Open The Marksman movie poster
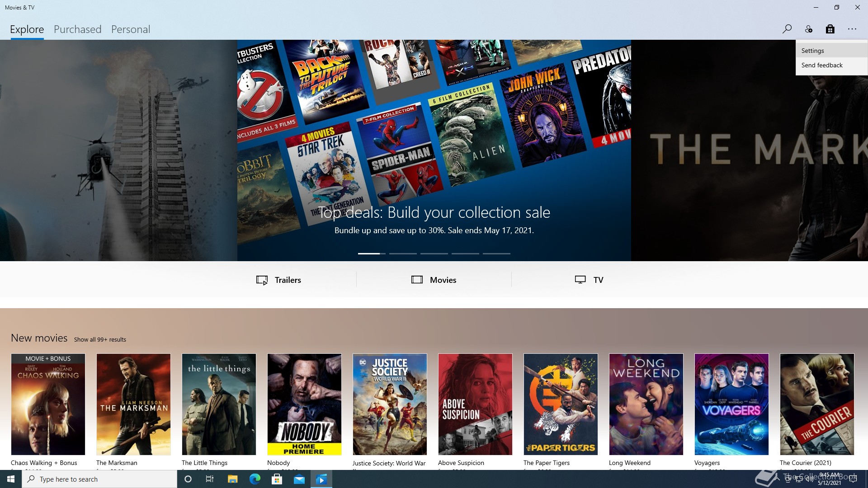Viewport: 868px width, 488px height. (133, 404)
